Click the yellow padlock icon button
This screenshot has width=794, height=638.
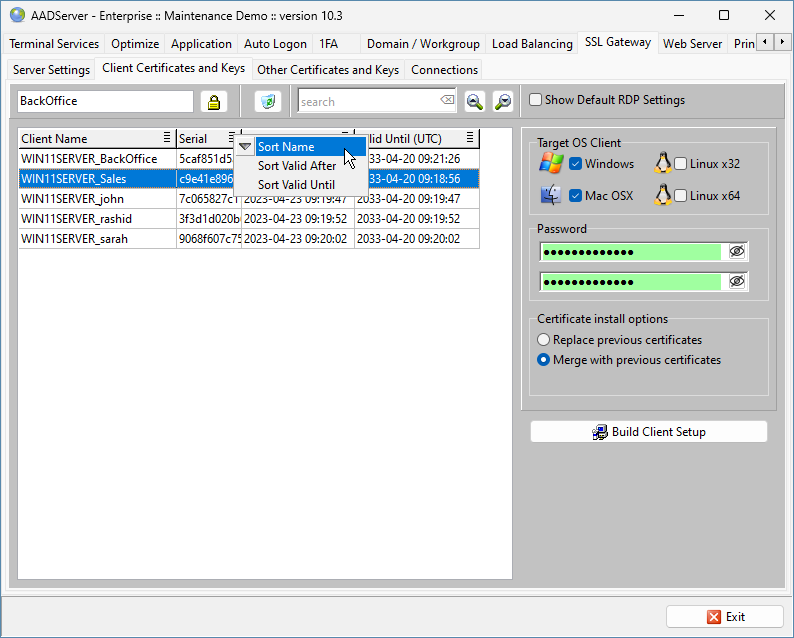pyautogui.click(x=213, y=102)
